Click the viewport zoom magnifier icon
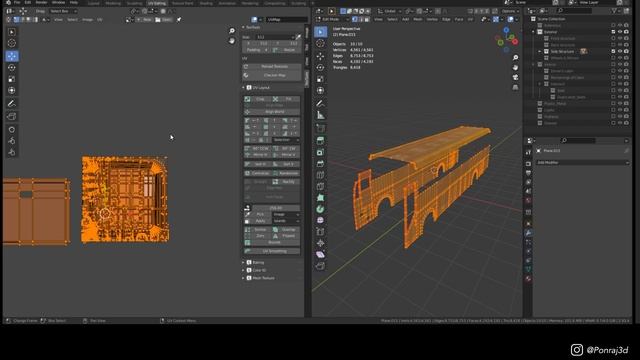Viewport: 640px width, 360px height. click(x=516, y=58)
